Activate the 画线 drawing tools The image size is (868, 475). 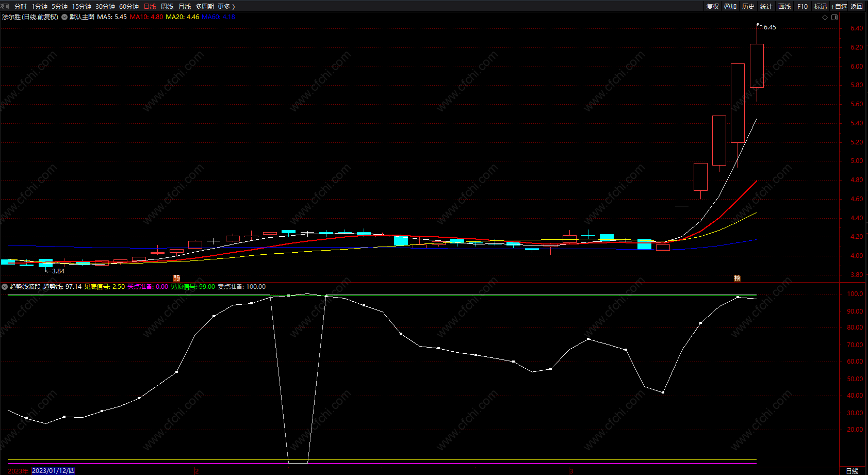pyautogui.click(x=784, y=7)
